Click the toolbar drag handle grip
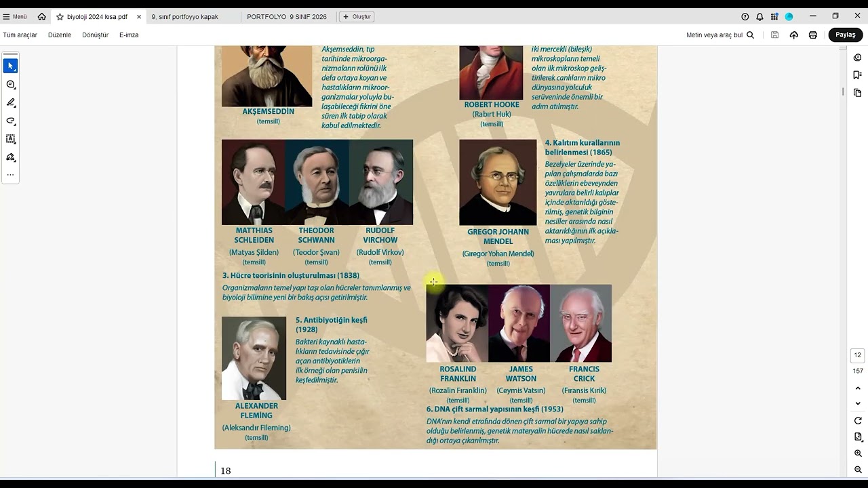 10,54
